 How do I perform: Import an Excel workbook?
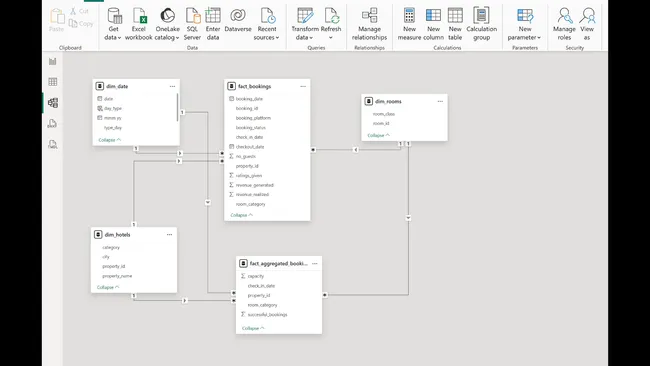[x=139, y=24]
